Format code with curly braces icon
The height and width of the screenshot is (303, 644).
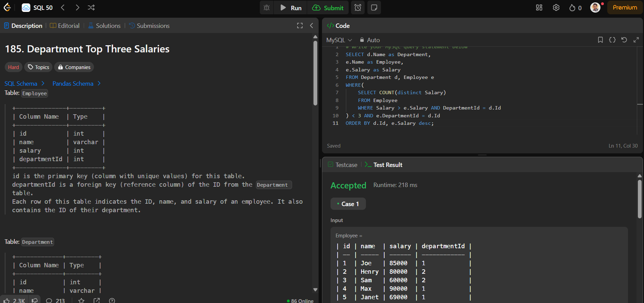pos(612,40)
